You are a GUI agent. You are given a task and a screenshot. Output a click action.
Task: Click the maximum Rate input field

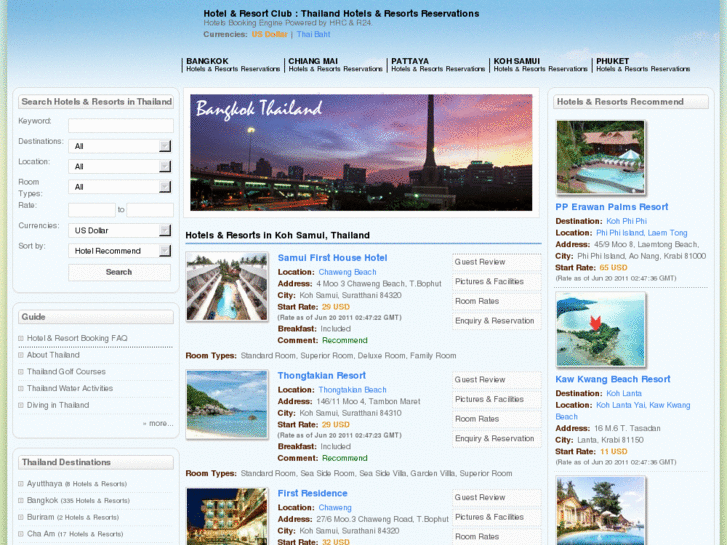(150, 210)
